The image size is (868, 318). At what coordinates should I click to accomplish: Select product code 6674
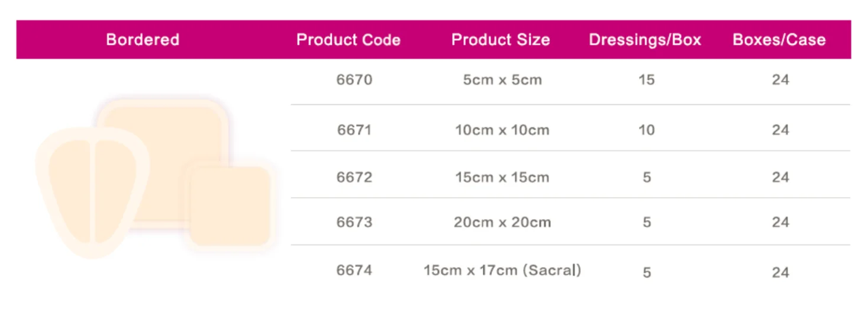tap(354, 270)
